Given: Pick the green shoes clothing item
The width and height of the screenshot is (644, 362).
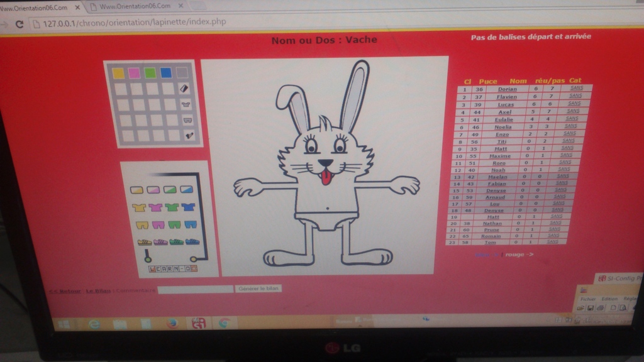Looking at the screenshot, I should point(176,241).
